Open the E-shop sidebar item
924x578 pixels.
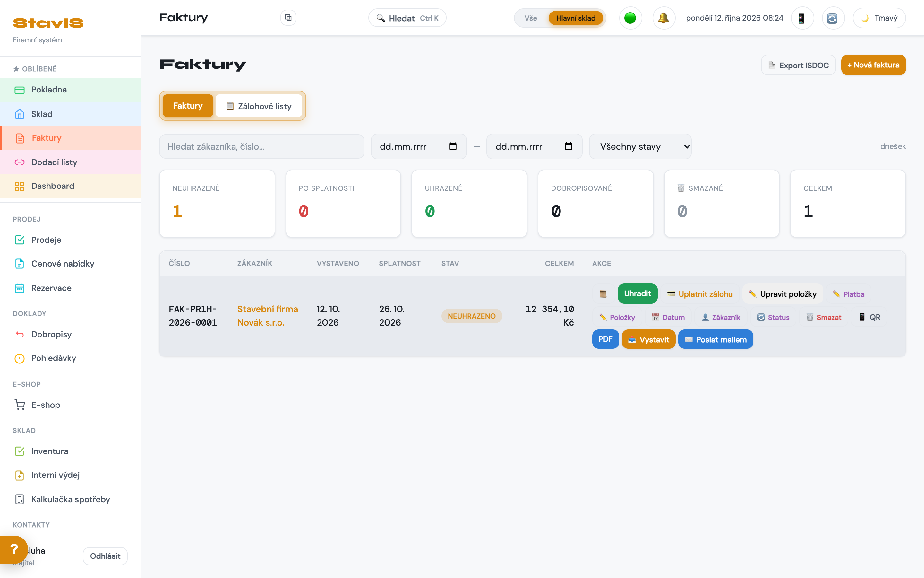pos(70,405)
